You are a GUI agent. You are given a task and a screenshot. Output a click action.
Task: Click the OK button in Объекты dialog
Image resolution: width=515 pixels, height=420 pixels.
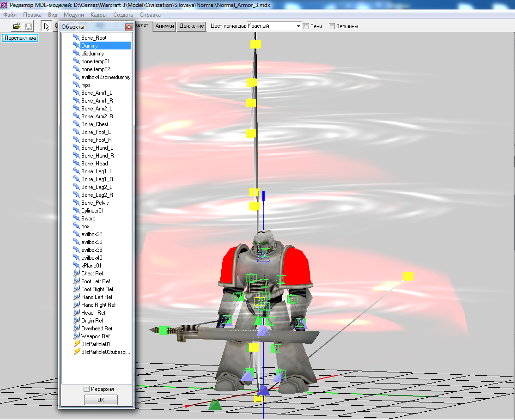click(101, 400)
